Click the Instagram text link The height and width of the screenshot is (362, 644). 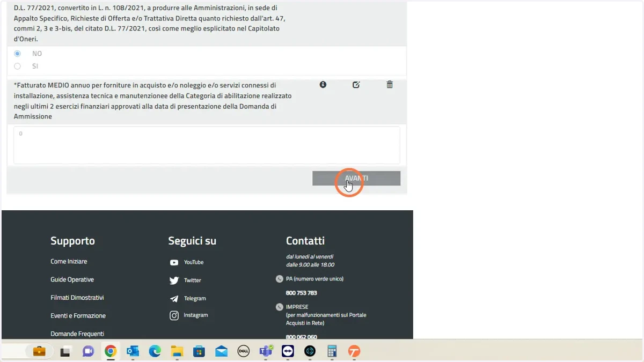pyautogui.click(x=196, y=315)
